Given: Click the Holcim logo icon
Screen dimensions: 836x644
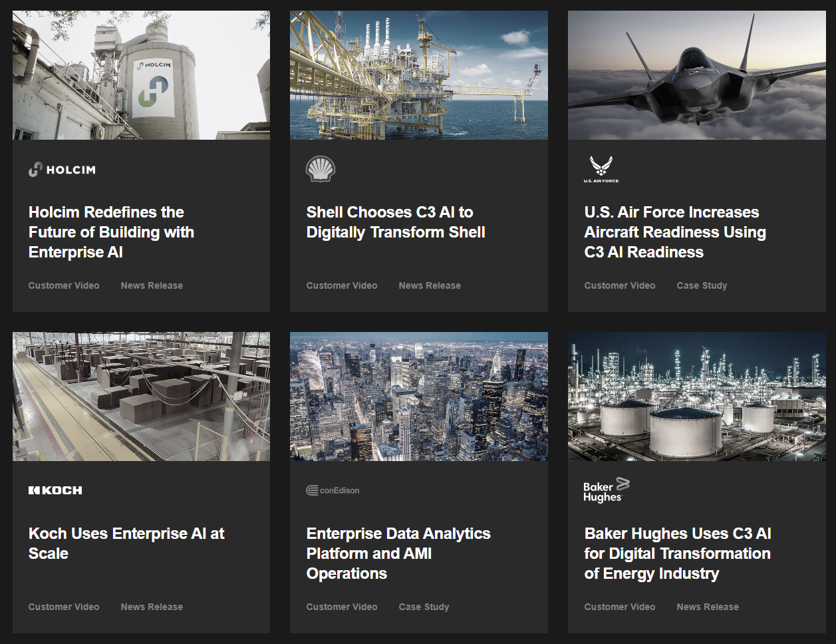Looking at the screenshot, I should [x=62, y=170].
